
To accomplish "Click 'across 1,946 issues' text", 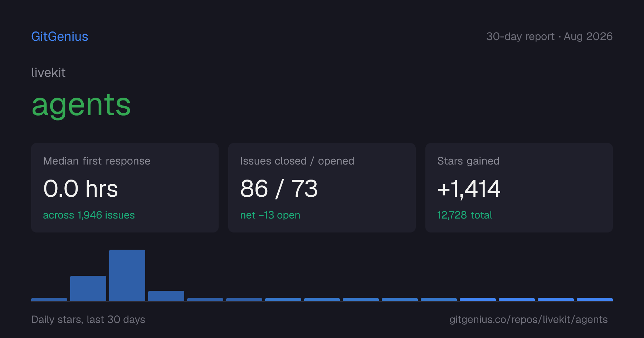I will (x=89, y=215).
